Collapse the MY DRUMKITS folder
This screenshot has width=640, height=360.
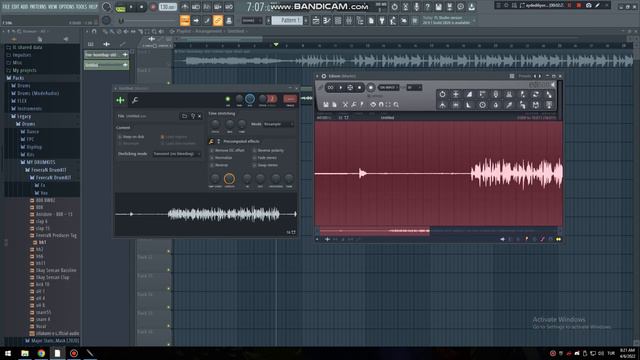(40, 162)
